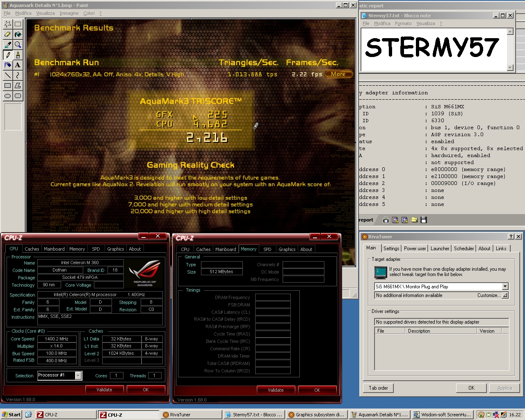Screen dimensions: 525x420
Task: Click OK in the left CPU-Z window
Action: pos(146,390)
